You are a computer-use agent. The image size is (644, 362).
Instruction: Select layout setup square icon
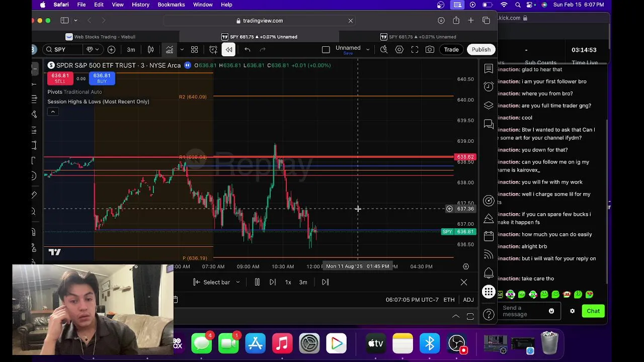[x=326, y=49]
